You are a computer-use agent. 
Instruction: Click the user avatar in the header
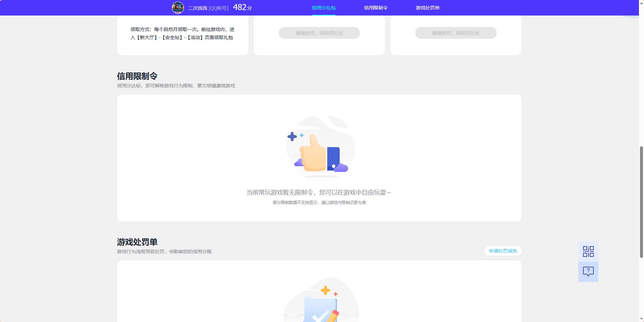tap(178, 8)
